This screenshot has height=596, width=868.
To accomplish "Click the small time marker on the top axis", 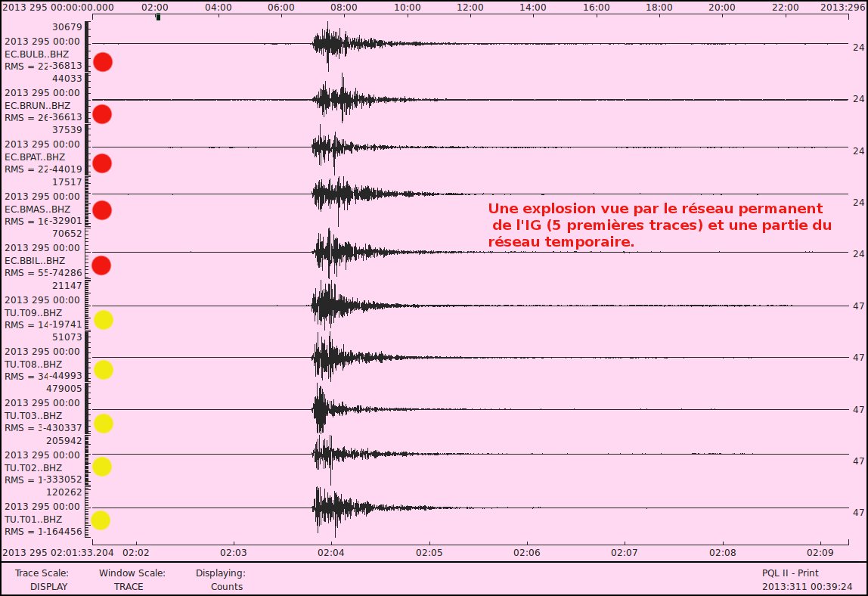I will pos(157,17).
